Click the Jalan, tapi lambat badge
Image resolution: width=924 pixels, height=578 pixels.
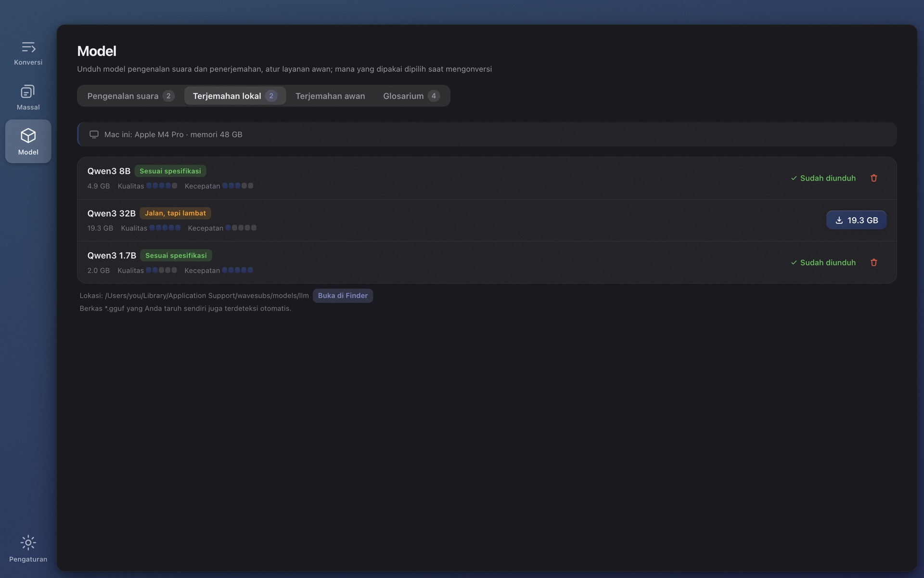pos(175,213)
